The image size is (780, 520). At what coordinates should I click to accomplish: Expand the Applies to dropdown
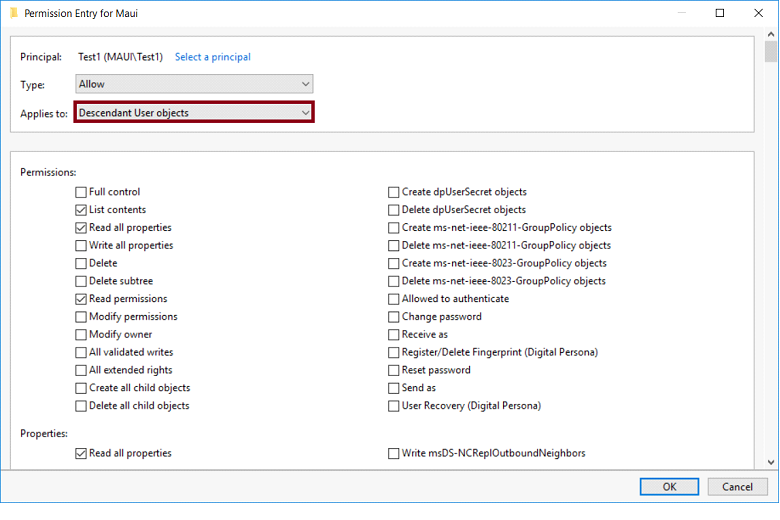click(194, 113)
